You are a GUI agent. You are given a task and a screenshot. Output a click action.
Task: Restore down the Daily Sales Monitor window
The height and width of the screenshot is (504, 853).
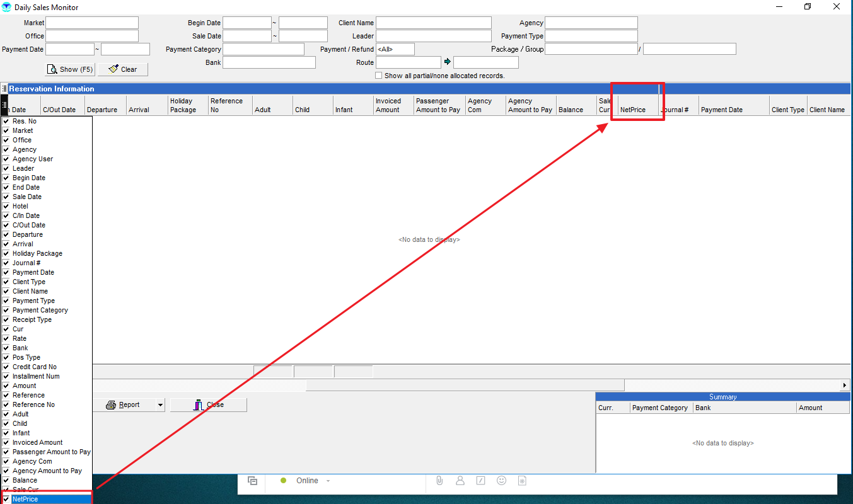(808, 7)
